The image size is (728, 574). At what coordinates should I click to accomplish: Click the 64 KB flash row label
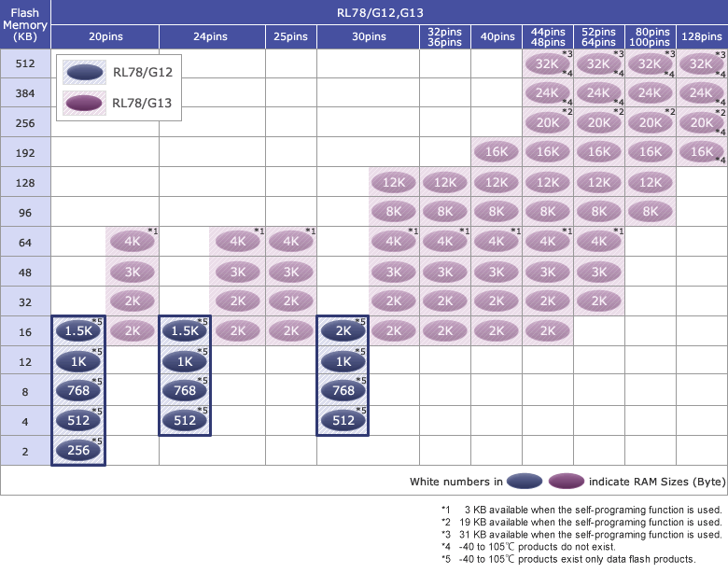pos(25,242)
